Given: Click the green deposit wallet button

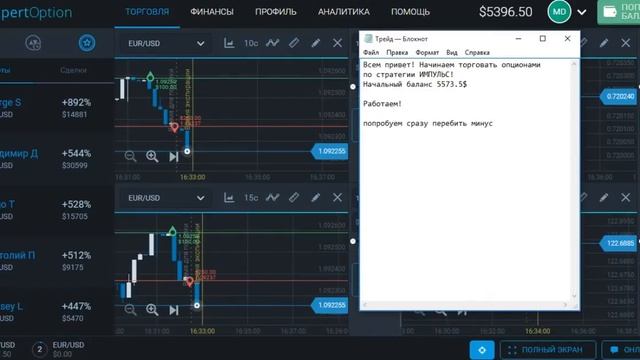Looking at the screenshot, I should pos(619,12).
